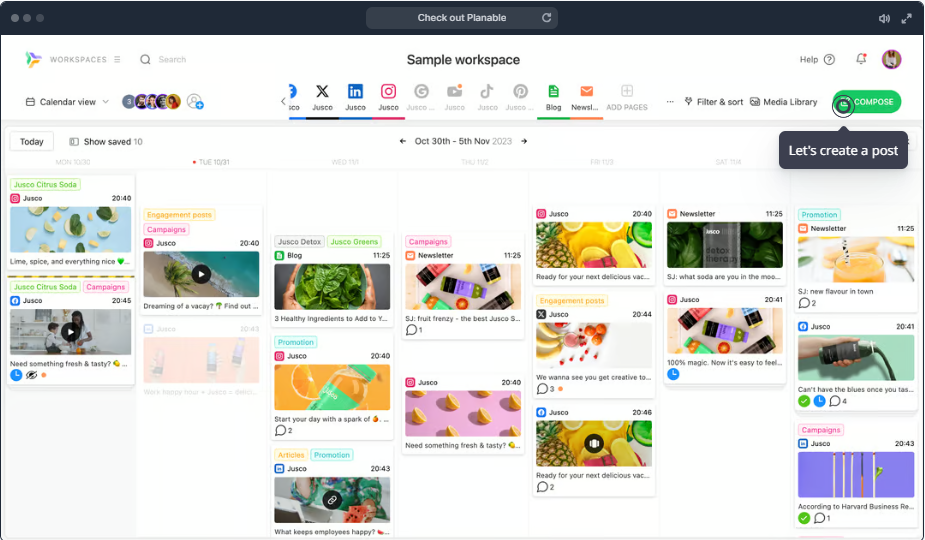Viewport: 925px width, 540px height.
Task: Click the search magnifier icon
Action: coord(145,60)
